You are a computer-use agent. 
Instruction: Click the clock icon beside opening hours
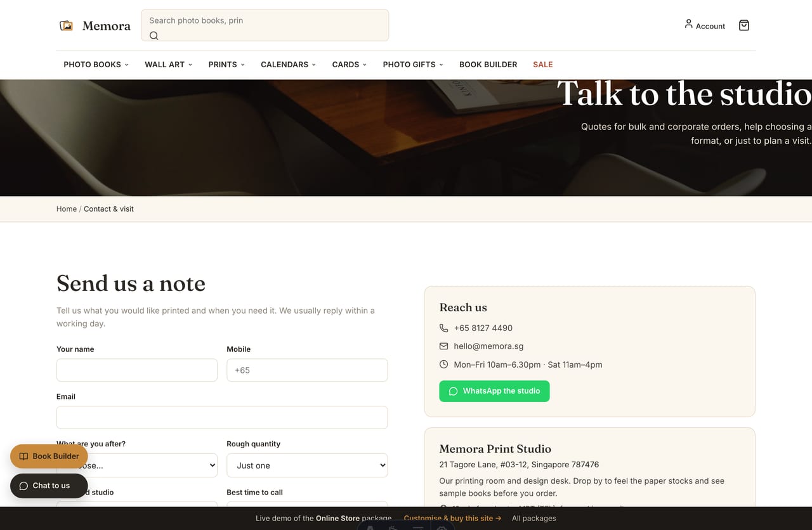443,365
